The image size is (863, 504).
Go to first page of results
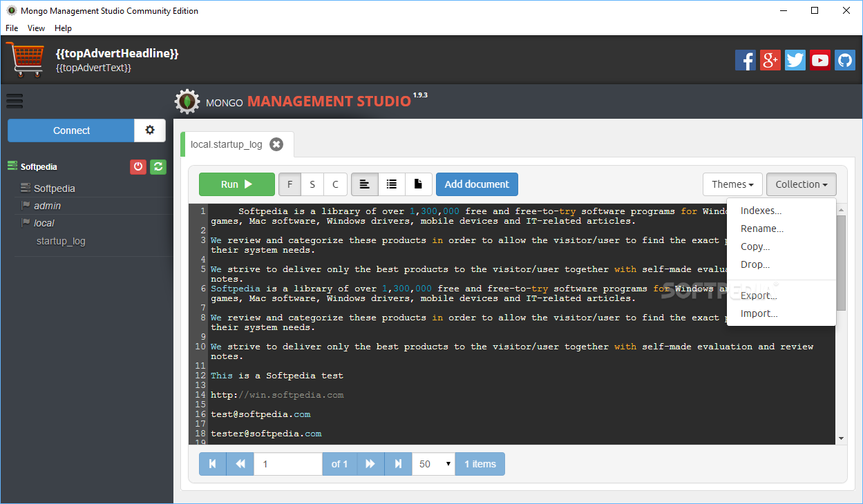[213, 464]
